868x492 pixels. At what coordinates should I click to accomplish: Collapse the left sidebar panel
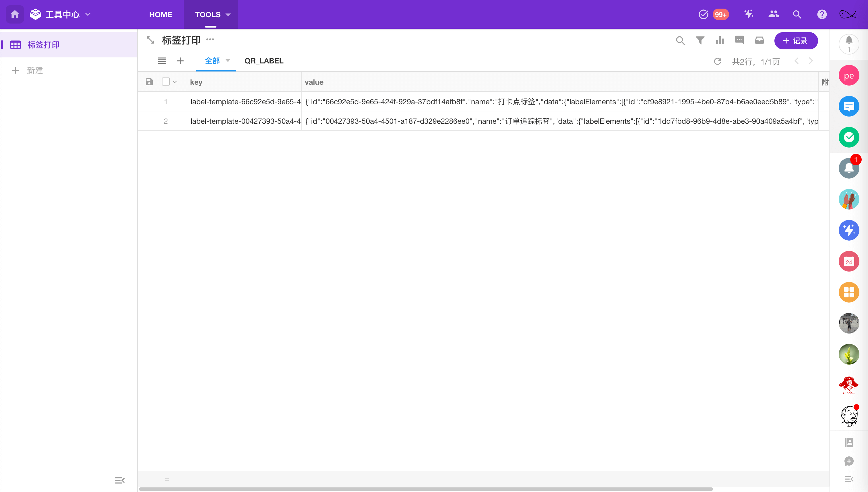pos(120,480)
